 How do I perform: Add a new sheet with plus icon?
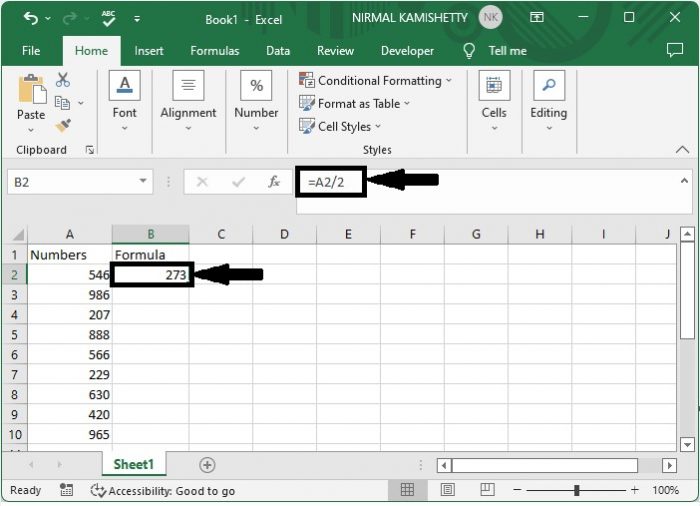(207, 465)
